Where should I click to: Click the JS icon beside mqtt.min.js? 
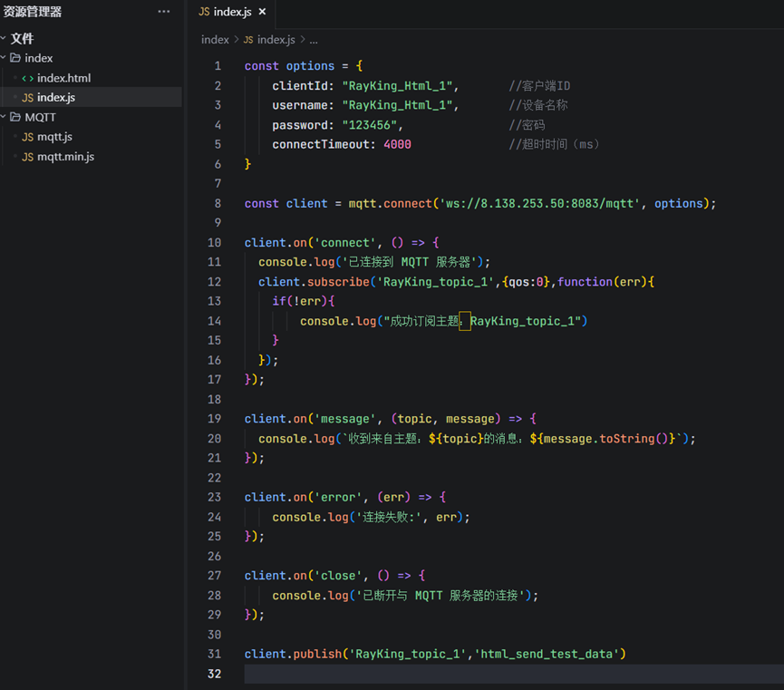pos(28,157)
